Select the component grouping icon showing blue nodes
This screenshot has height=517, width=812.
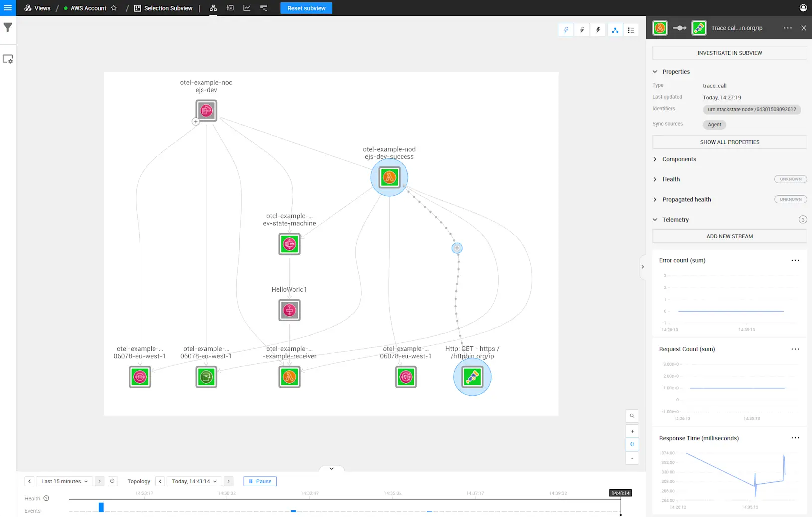pos(615,30)
